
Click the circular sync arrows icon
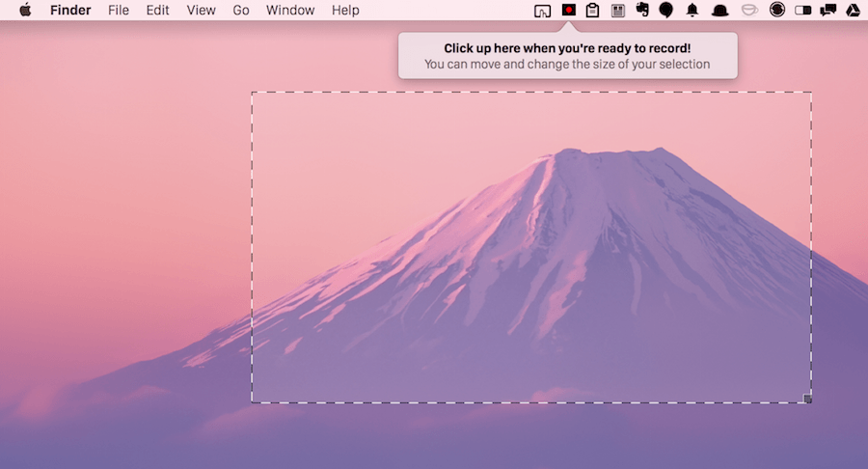777,11
